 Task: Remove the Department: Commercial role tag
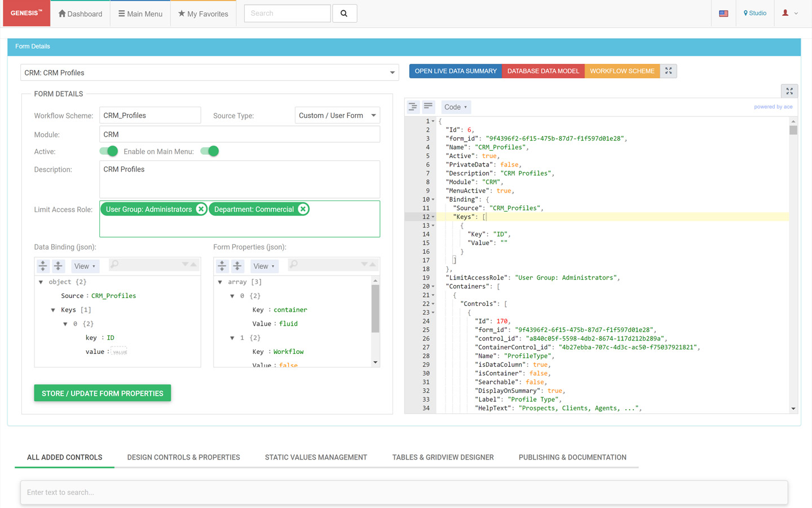303,209
